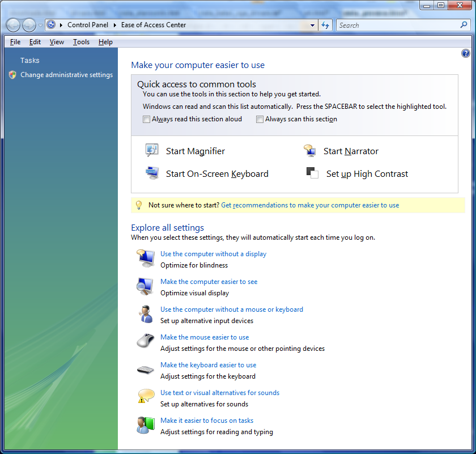Click the Tasks heading in the sidebar
Screen dimensions: 476x454
click(x=29, y=61)
